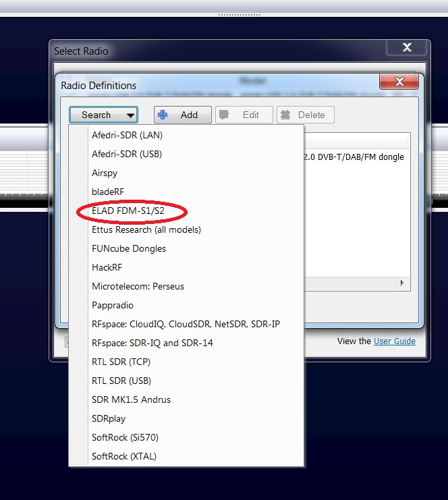Choose RTL SDR (TCP) entry
The image size is (448, 500).
click(x=186, y=362)
